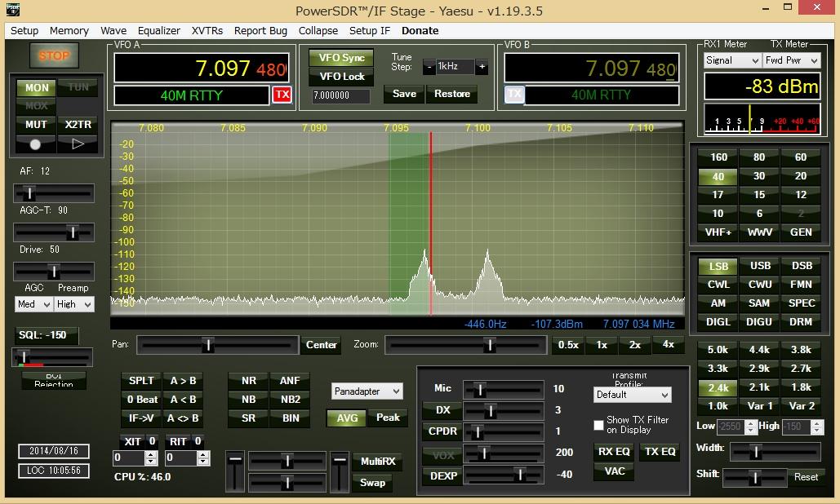Enable VFO Sync
Image resolution: width=840 pixels, height=504 pixels.
pos(341,58)
